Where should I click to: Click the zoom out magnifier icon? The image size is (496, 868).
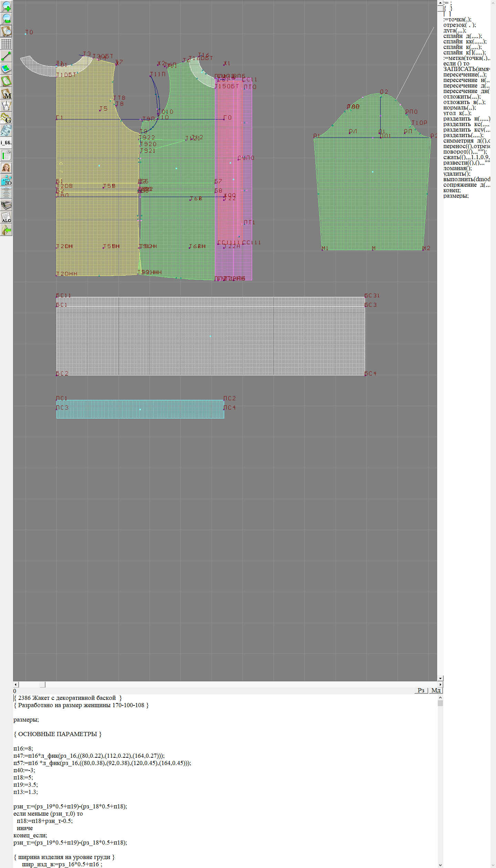[x=6, y=19]
